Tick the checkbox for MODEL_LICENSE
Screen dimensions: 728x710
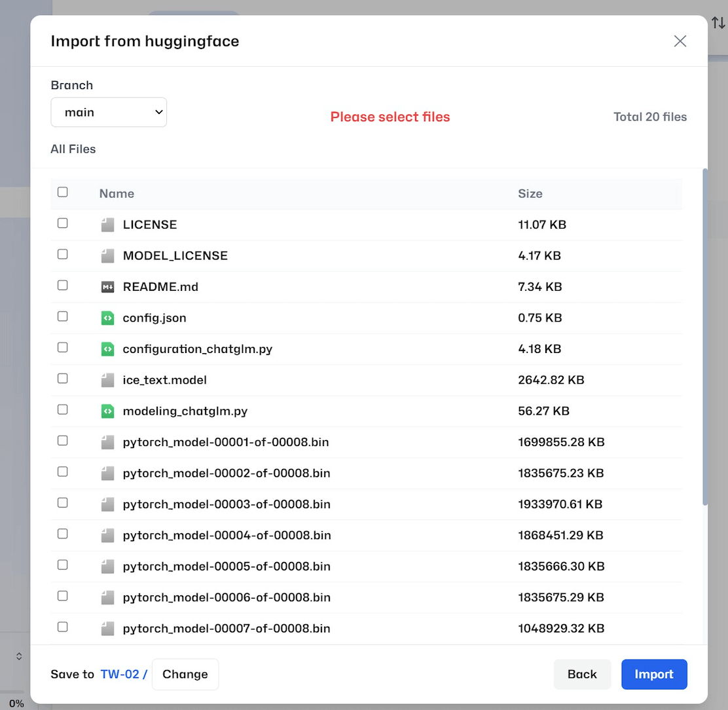pos(63,254)
